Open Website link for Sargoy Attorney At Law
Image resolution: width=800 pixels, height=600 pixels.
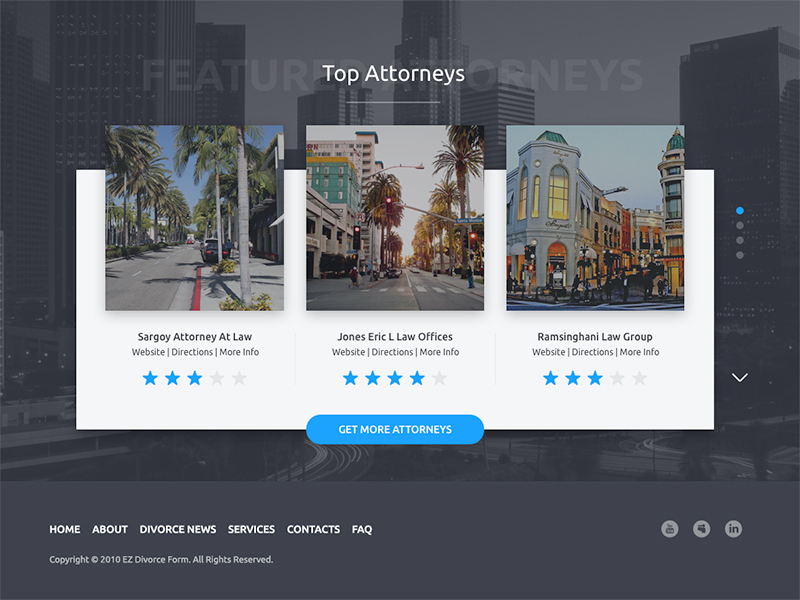pos(148,352)
